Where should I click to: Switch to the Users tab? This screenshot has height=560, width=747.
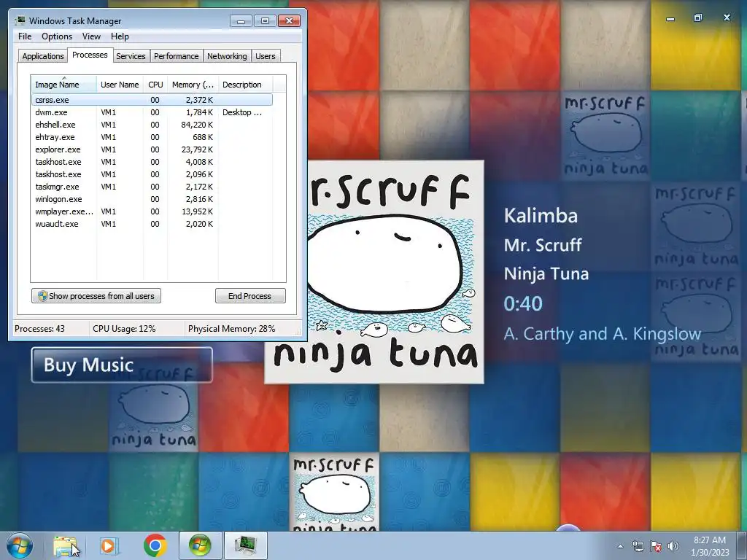coord(266,56)
